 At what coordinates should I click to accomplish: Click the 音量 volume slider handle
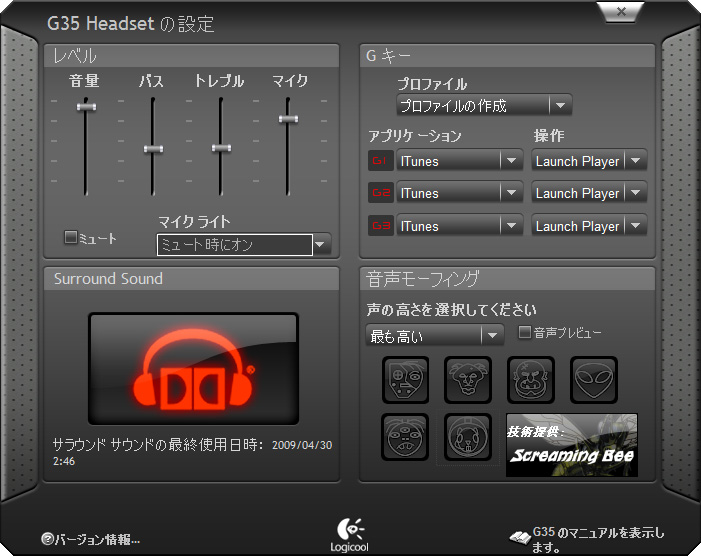pos(86,106)
